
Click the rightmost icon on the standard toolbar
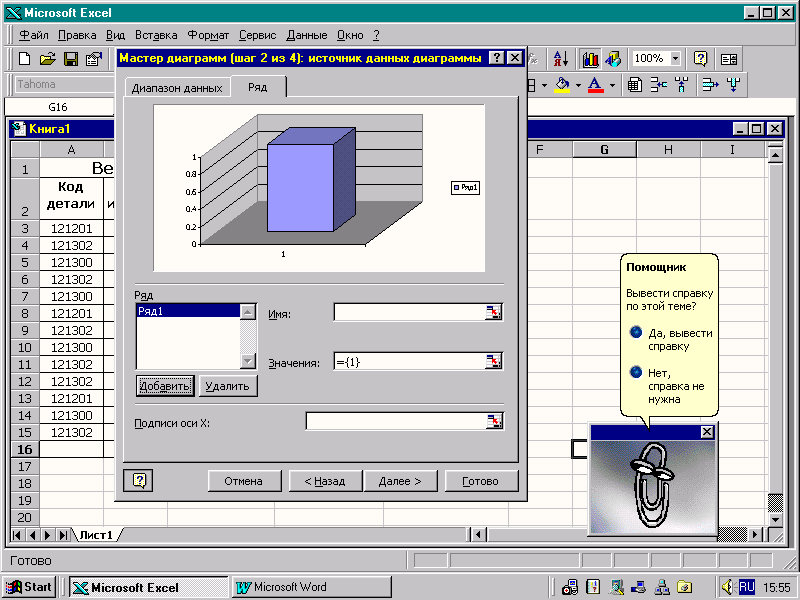(729, 59)
